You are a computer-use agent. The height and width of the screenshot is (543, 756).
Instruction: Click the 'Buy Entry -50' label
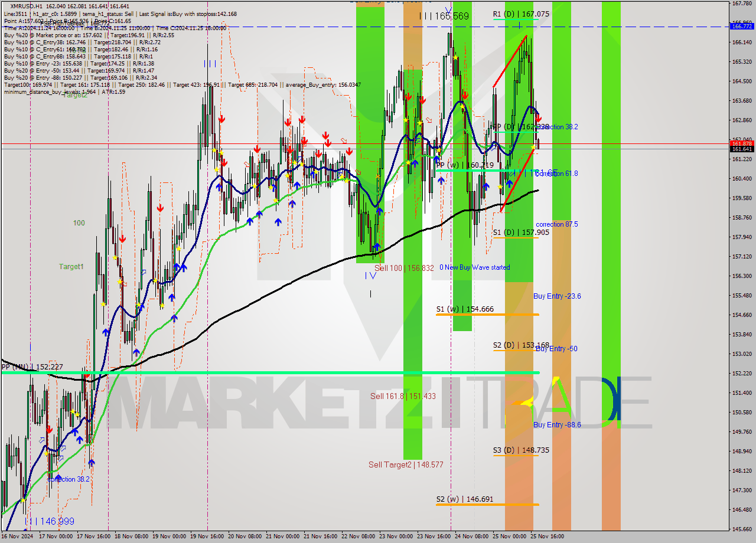click(556, 349)
